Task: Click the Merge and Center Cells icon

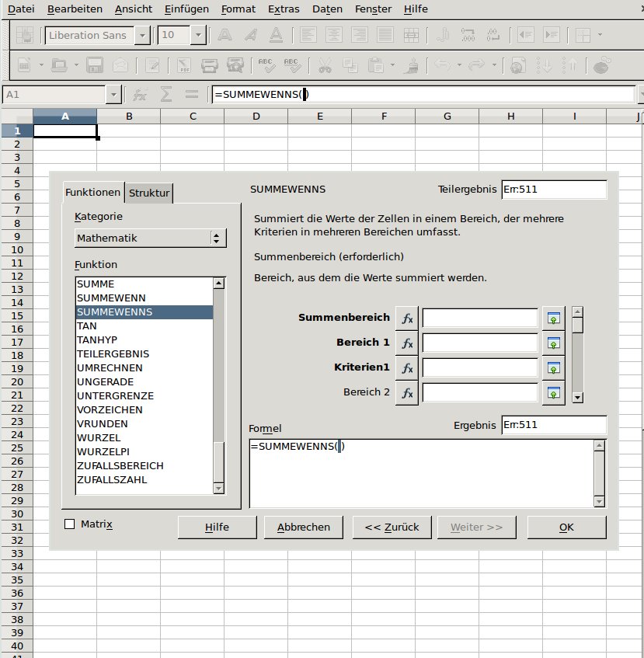Action: (411, 35)
